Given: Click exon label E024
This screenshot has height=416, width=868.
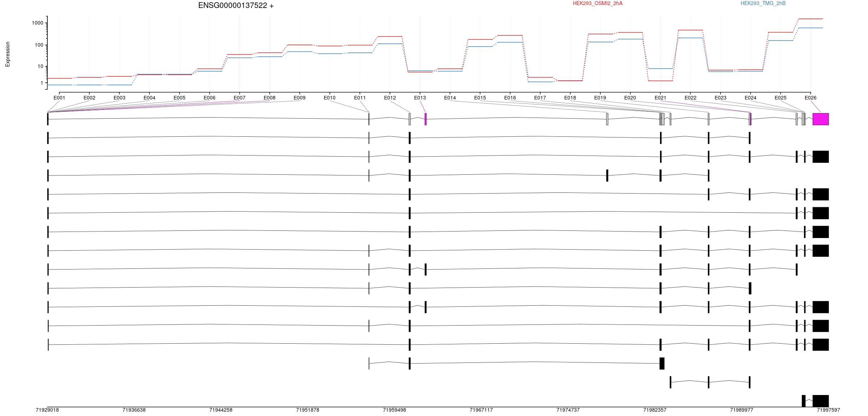Looking at the screenshot, I should [750, 98].
